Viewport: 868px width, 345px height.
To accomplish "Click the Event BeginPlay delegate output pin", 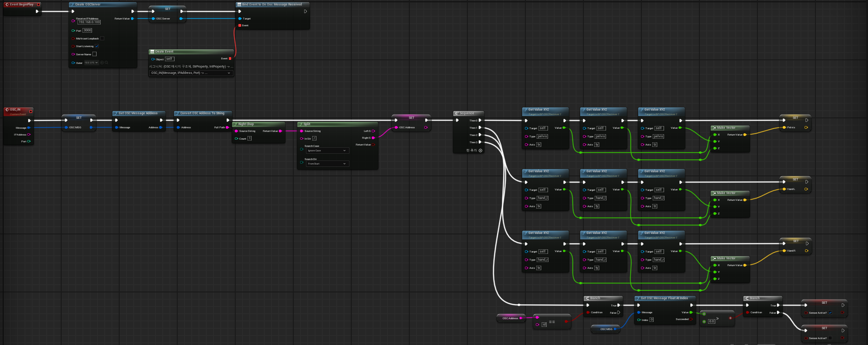I will point(39,5).
